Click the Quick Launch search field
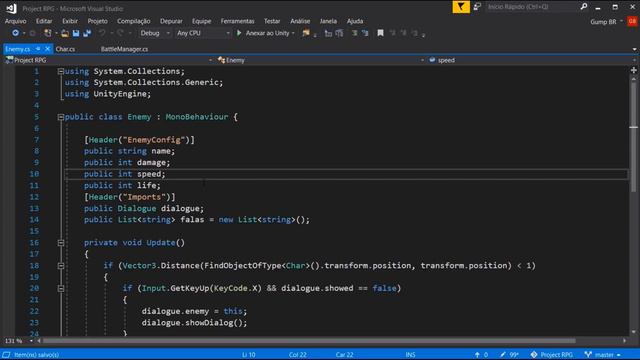 [532, 7]
